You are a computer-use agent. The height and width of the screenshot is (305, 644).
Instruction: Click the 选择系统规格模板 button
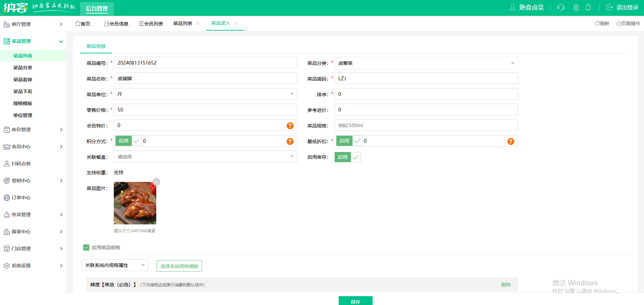pos(179,266)
